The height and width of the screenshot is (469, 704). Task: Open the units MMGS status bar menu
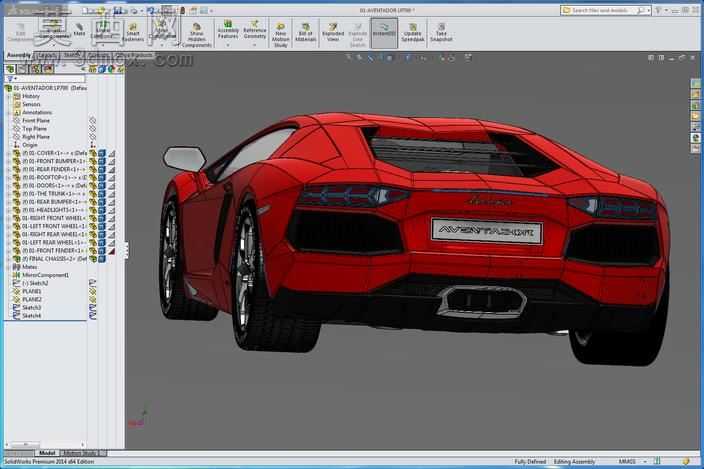click(x=632, y=461)
